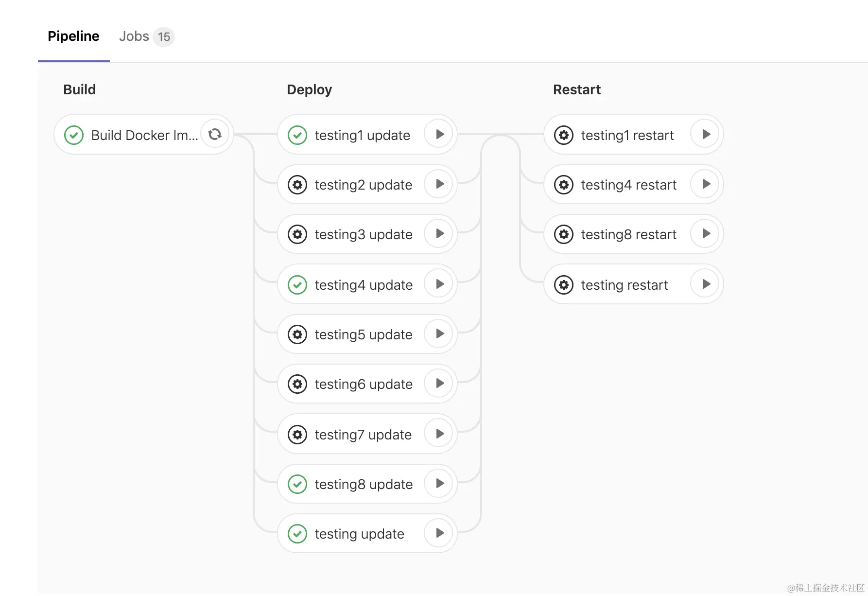Image resolution: width=868 pixels, height=596 pixels.
Task: Run the testing3 update job
Action: click(440, 233)
